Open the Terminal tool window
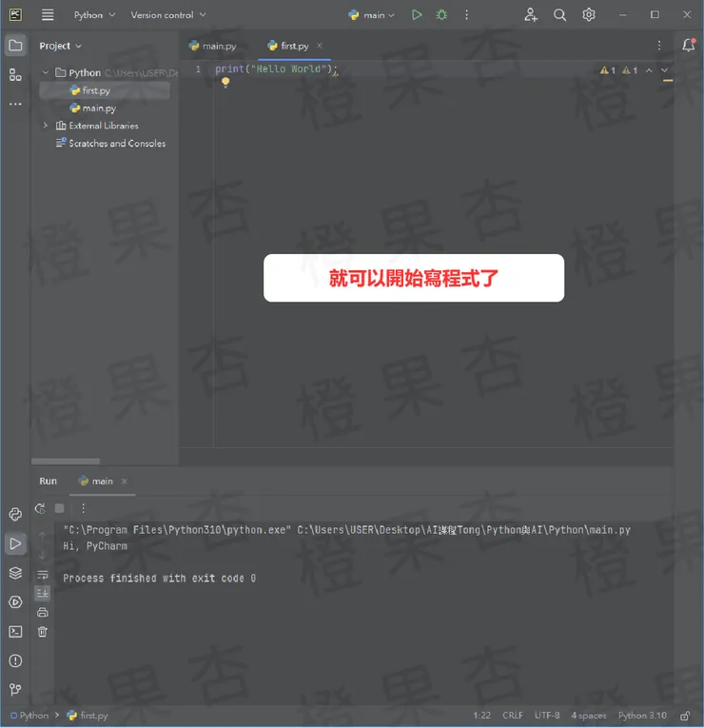 (15, 632)
